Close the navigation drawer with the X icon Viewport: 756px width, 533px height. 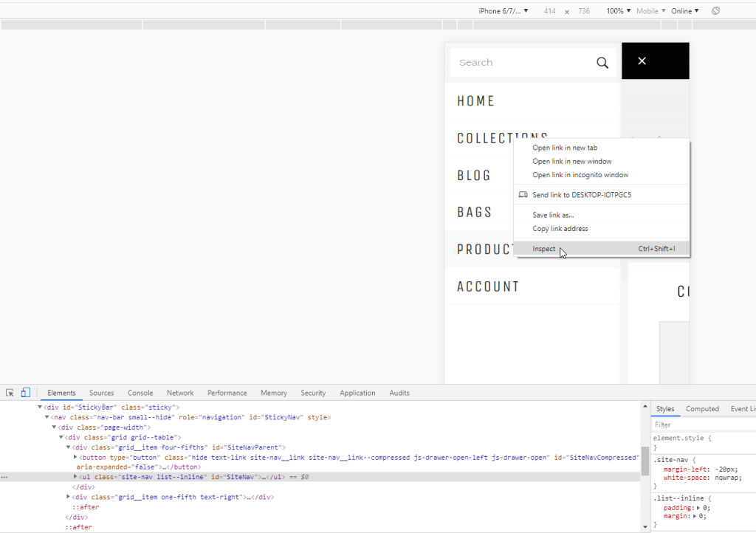point(642,61)
